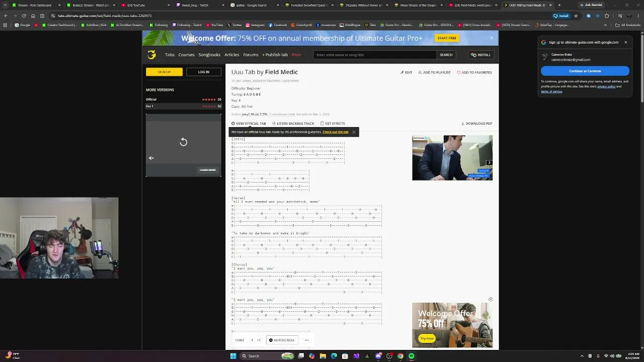
Task: Decrease font size with -1 button
Action: [x=252, y=340]
